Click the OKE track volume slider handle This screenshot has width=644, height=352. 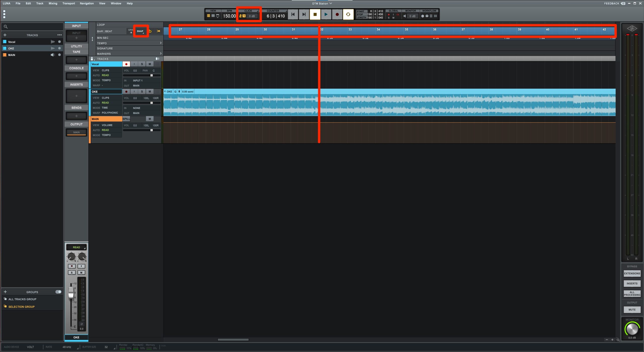[151, 103]
